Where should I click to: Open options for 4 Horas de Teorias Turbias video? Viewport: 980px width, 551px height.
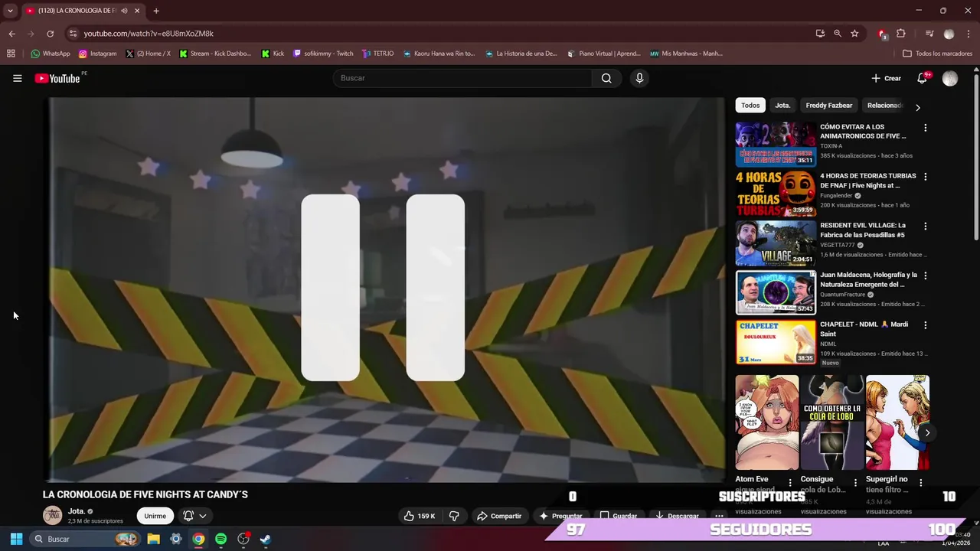click(925, 177)
